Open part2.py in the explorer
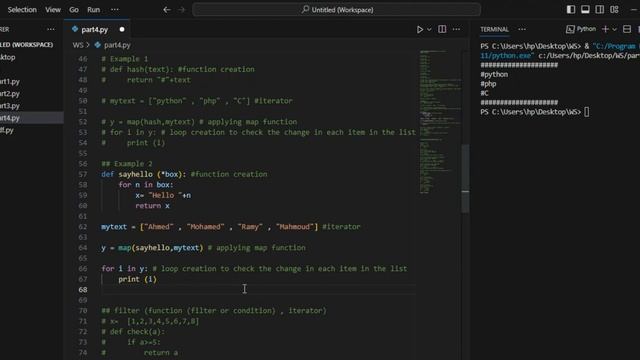The height and width of the screenshot is (360, 640). tap(10, 94)
